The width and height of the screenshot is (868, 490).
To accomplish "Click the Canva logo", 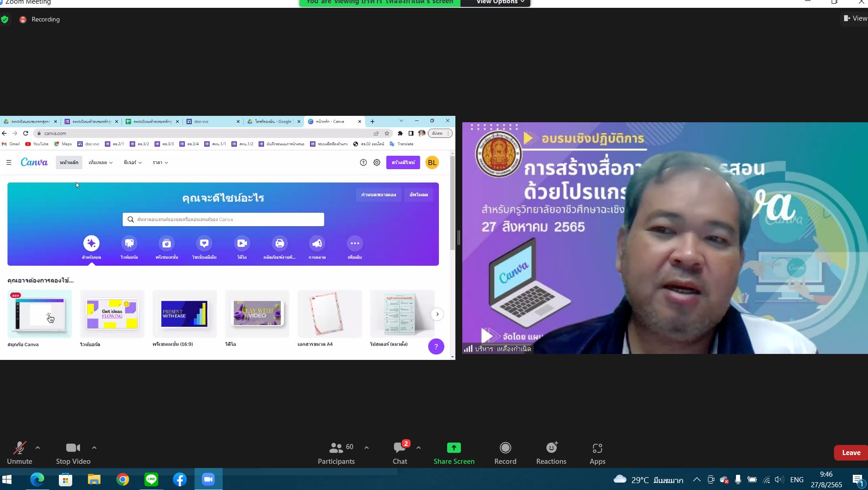I will (x=34, y=162).
